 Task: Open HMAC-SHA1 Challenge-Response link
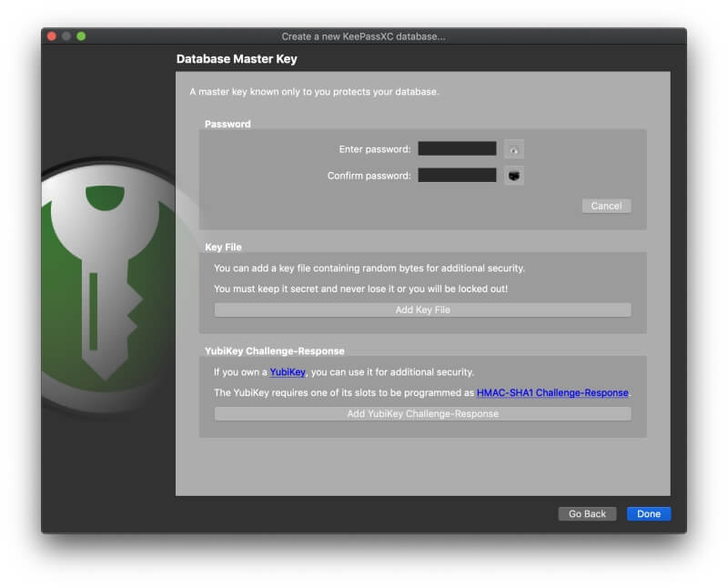pyautogui.click(x=552, y=392)
